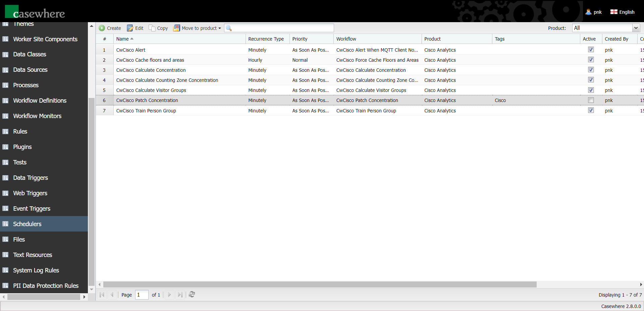Click the pnk user icon
Image resolution: width=644 pixels, height=311 pixels.
click(x=588, y=12)
